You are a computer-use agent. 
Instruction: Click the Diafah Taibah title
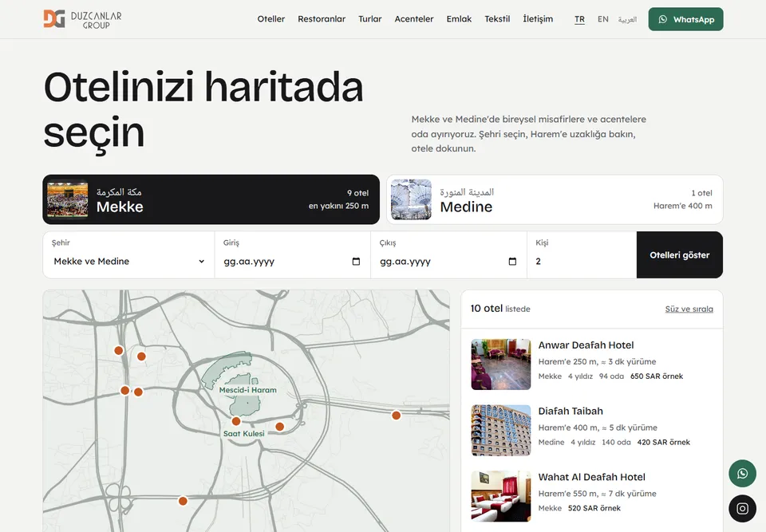tap(571, 411)
